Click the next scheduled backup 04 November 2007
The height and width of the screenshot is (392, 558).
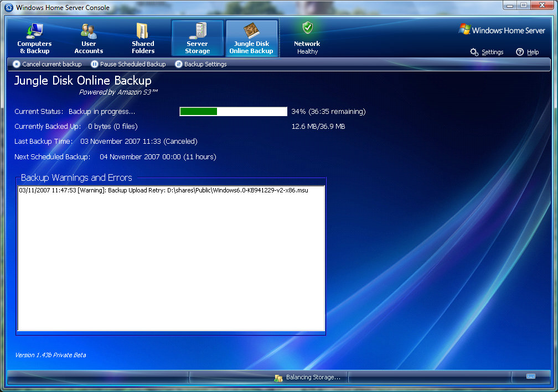coord(158,156)
